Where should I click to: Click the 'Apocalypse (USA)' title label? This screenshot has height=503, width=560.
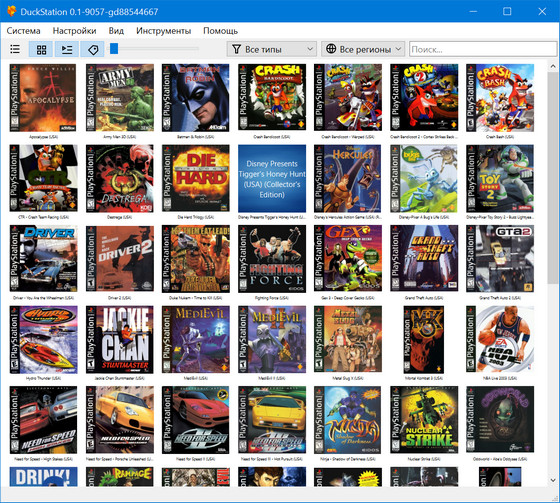pyautogui.click(x=43, y=137)
